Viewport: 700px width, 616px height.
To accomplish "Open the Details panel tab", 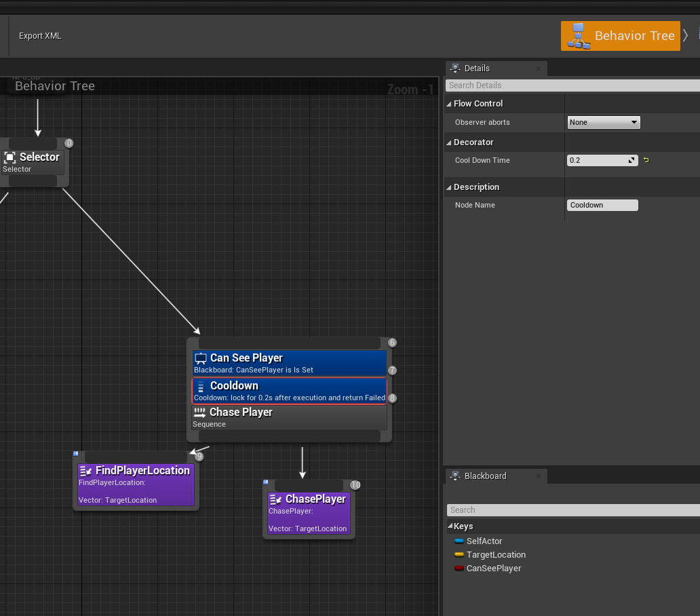I will pos(496,69).
